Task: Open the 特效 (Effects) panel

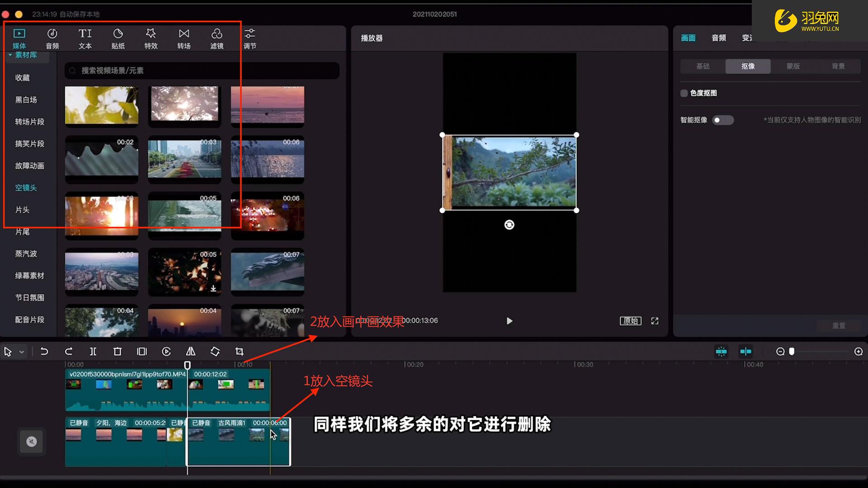Action: pyautogui.click(x=151, y=38)
